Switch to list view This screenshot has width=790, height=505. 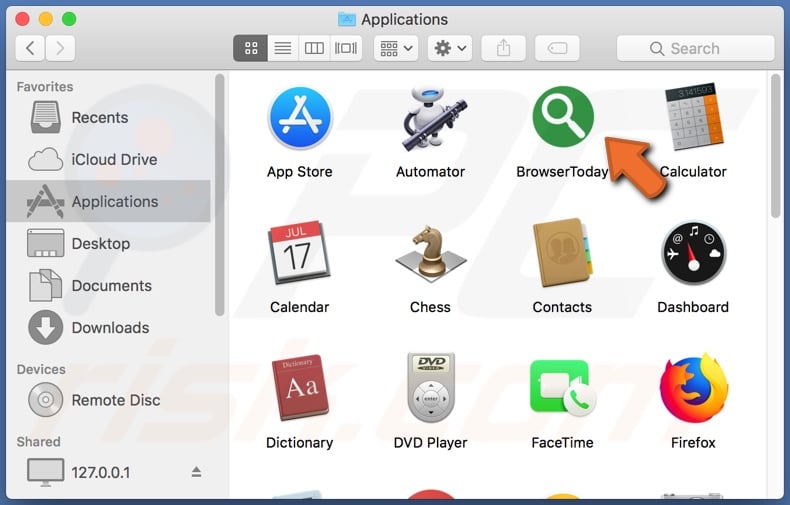click(x=283, y=48)
